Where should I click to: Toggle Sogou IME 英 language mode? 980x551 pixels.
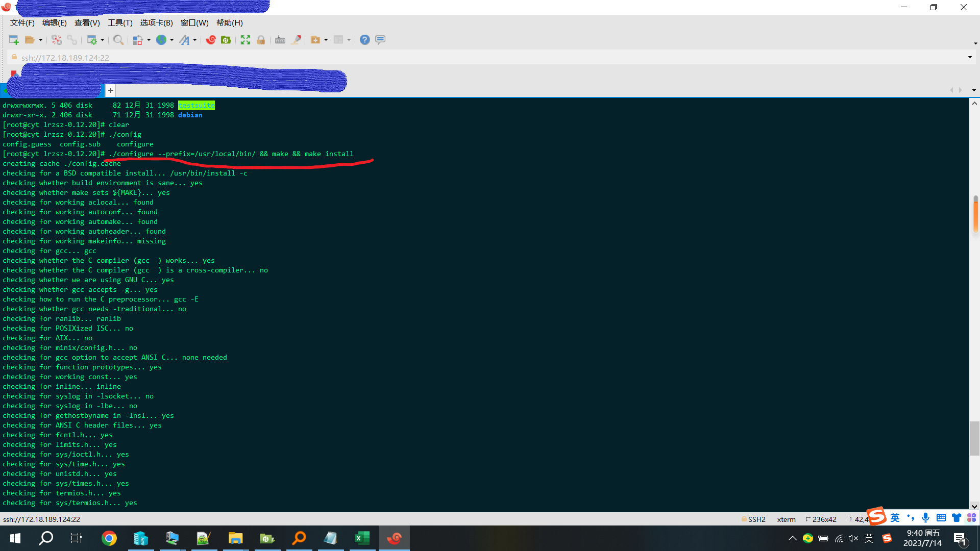tap(895, 518)
